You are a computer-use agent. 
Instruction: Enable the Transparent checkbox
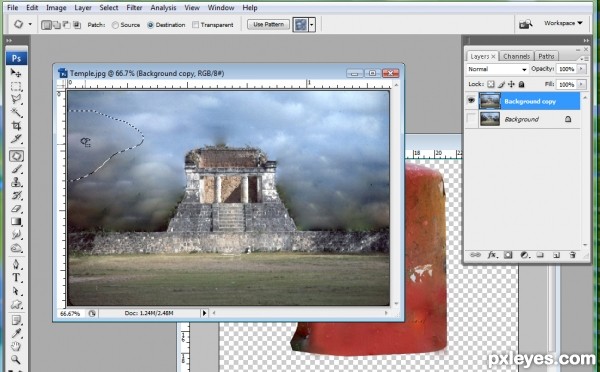[196, 25]
